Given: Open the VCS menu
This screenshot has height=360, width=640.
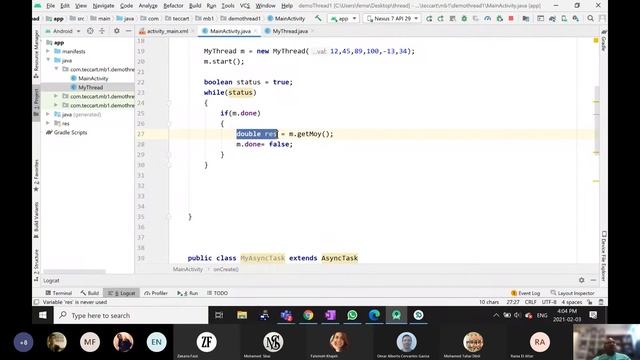Looking at the screenshot, I should [245, 6].
